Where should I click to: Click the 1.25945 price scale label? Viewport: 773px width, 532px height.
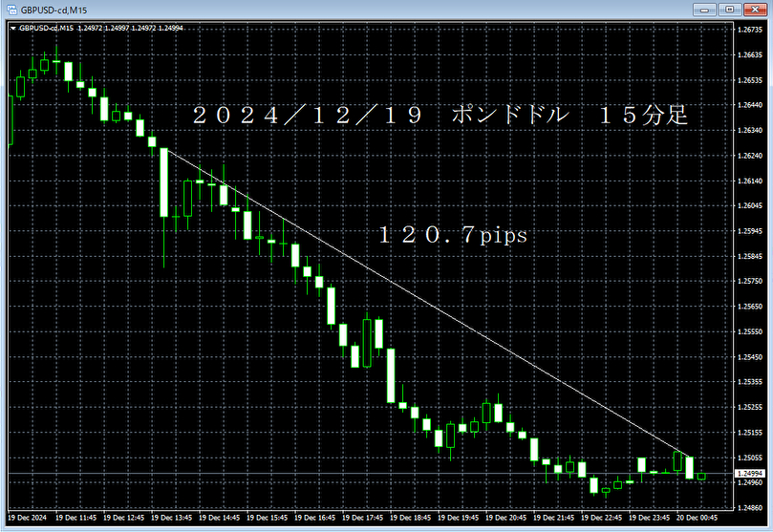click(750, 230)
